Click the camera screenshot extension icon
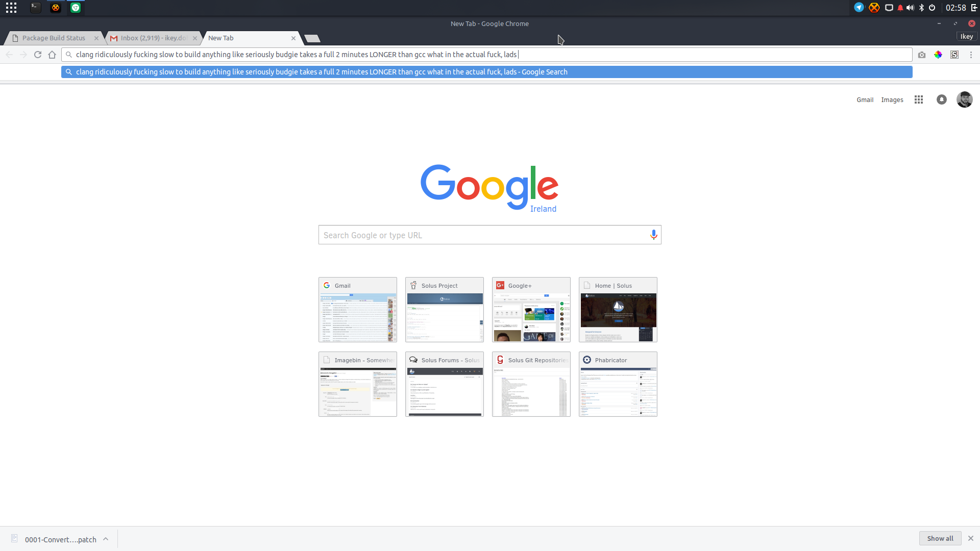 (922, 55)
